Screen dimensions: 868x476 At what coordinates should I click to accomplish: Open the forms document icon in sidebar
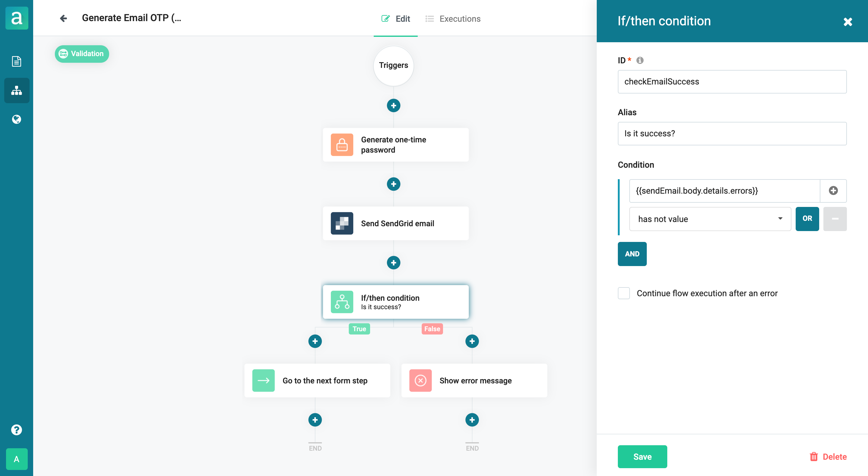coord(17,62)
